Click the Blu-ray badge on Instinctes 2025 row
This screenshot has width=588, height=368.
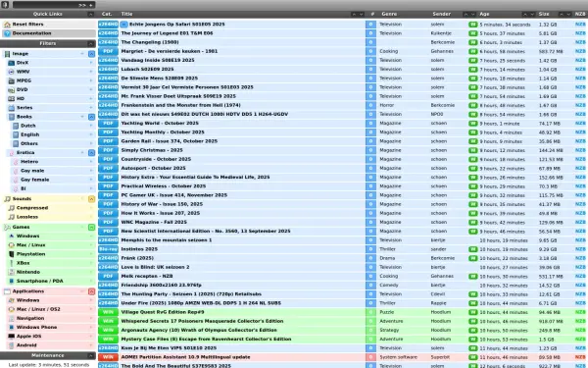pos(108,249)
